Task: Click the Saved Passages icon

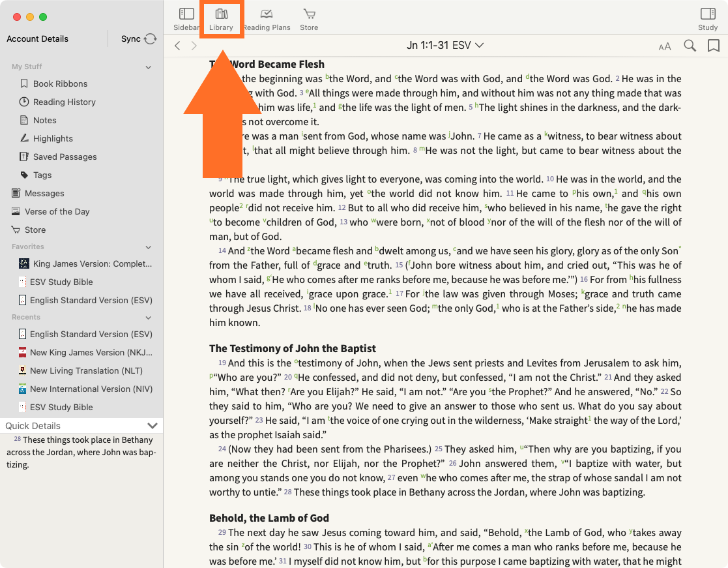Action: pos(24,157)
